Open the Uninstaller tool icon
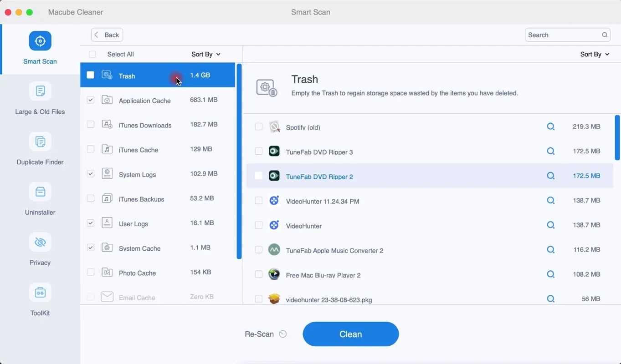621x364 pixels. [x=40, y=192]
